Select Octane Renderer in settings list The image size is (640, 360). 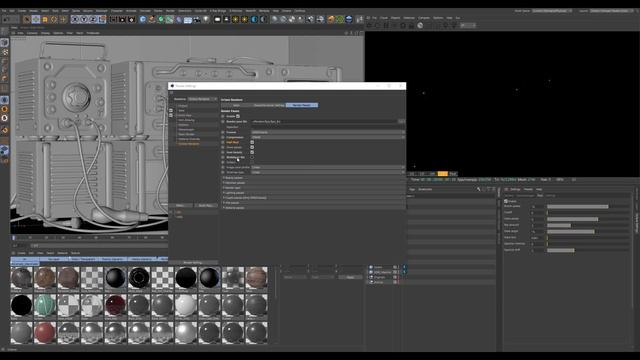[x=189, y=144]
